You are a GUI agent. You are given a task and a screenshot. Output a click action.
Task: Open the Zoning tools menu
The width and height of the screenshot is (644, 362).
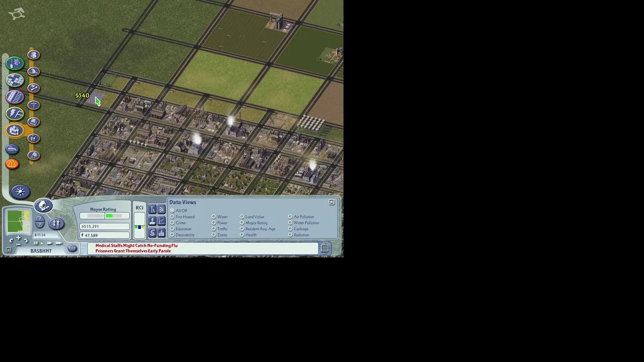pos(15,80)
